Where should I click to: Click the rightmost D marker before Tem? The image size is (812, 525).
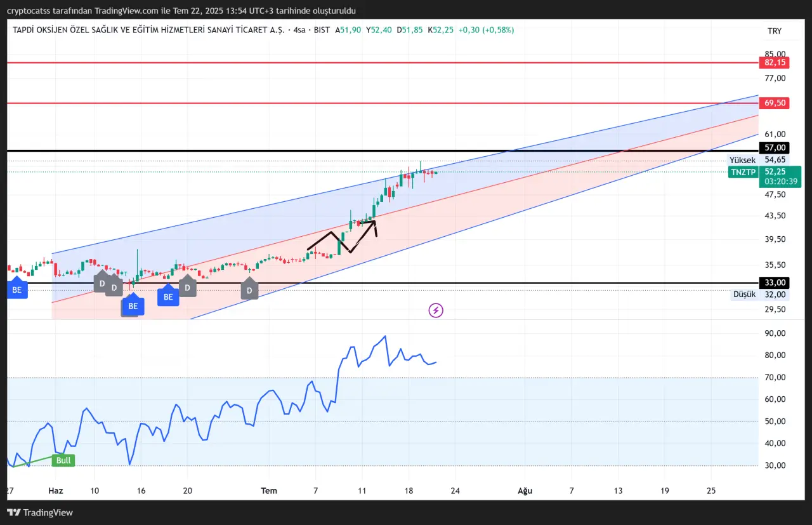pos(249,290)
